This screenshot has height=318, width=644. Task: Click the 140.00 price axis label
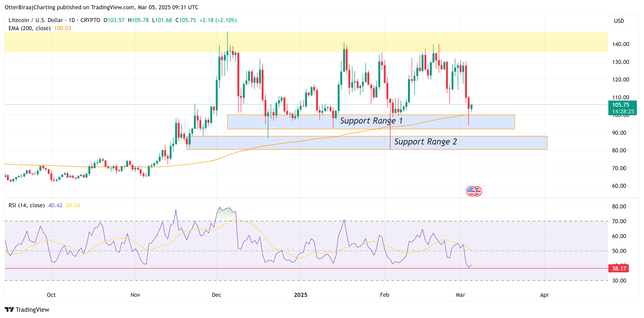click(620, 44)
